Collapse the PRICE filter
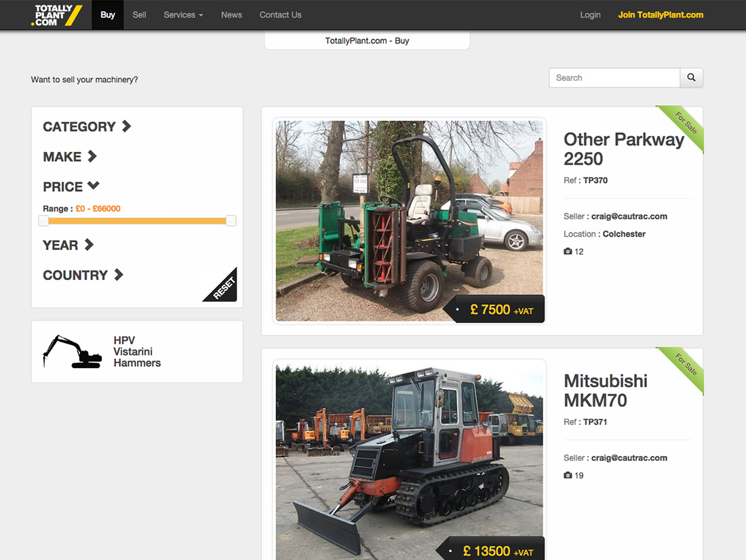 point(71,186)
